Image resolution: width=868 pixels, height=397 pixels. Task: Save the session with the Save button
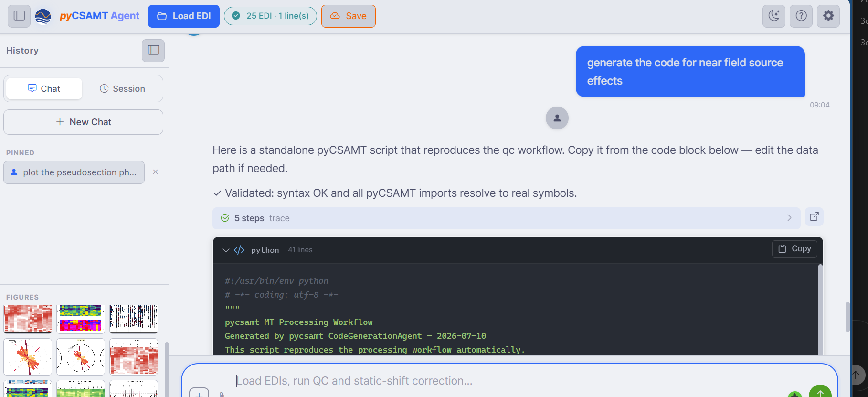pos(349,16)
